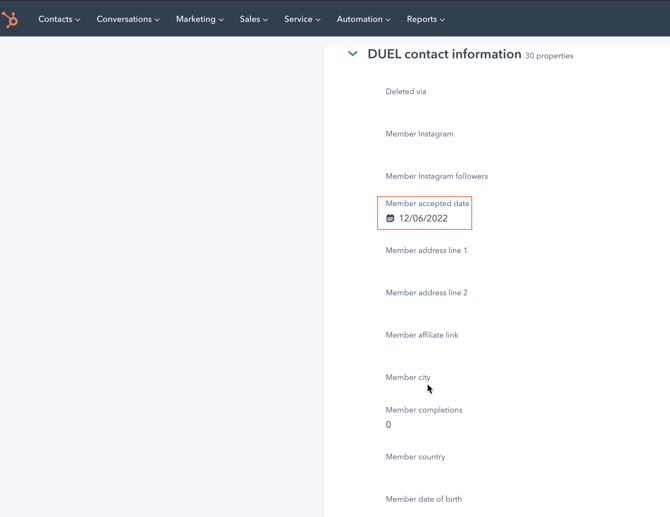Screen dimensions: 670x517
Task: Edit the Member address line 1 field
Action: coord(426,251)
